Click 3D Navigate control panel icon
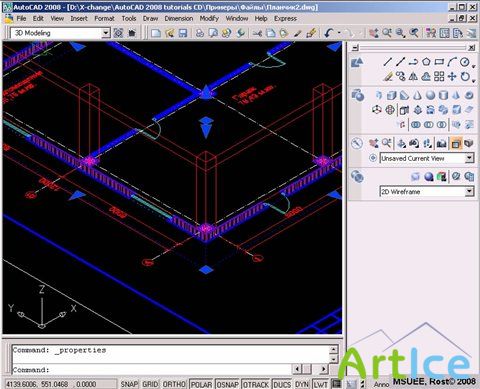This screenshot has height=389, width=480. pos(357,144)
